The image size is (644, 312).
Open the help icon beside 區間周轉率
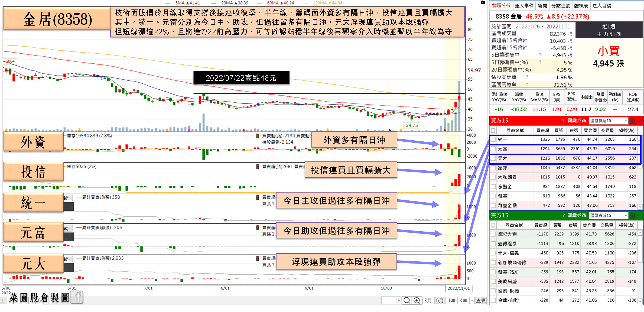coord(527,84)
